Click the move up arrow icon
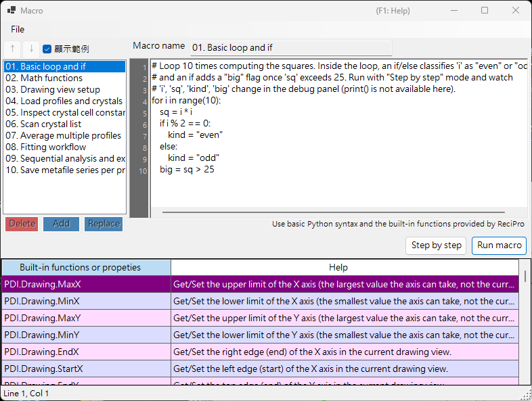Image resolution: width=532 pixels, height=401 pixels. [x=13, y=49]
